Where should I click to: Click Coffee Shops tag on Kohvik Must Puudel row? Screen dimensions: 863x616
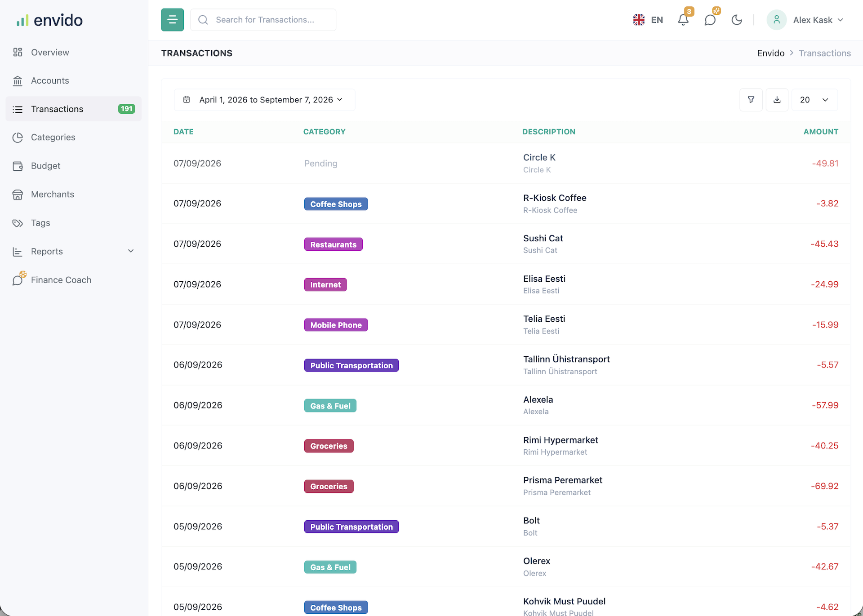pos(336,607)
